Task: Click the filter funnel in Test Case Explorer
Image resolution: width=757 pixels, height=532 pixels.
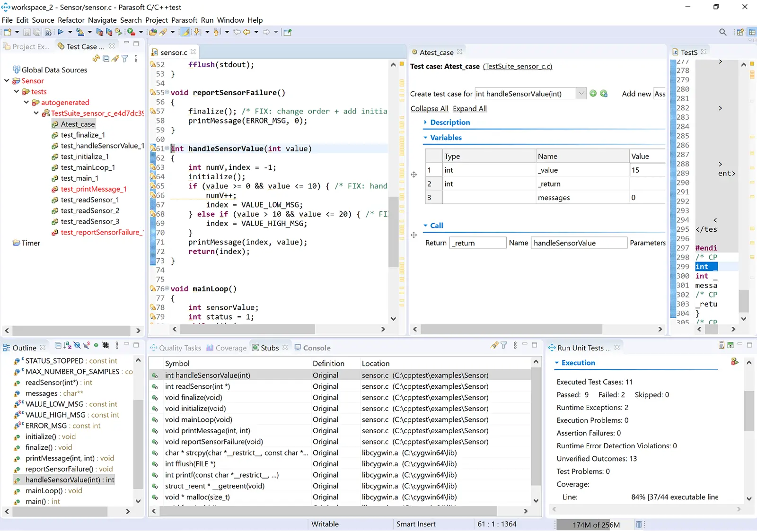Action: [125, 59]
